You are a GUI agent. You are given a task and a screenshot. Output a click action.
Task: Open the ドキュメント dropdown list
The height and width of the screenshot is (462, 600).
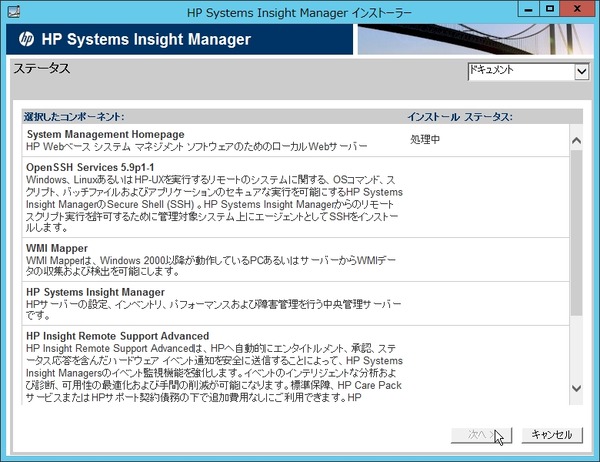[x=528, y=72]
